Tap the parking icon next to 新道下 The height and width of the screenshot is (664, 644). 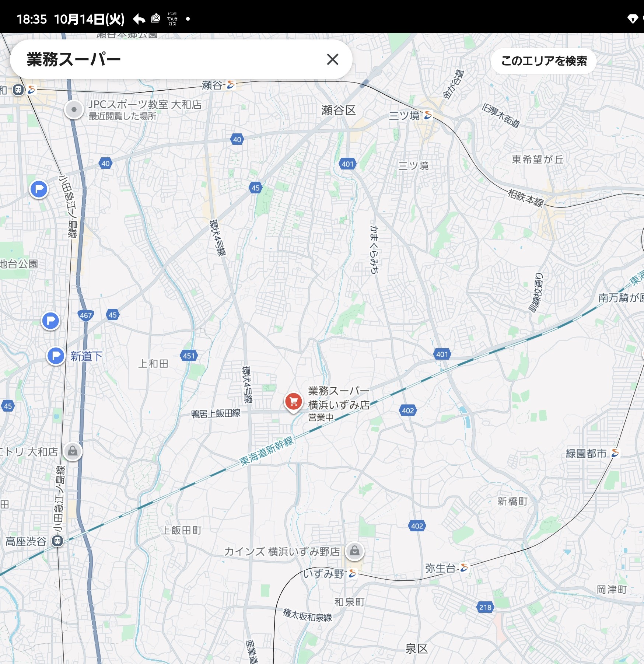coord(56,356)
